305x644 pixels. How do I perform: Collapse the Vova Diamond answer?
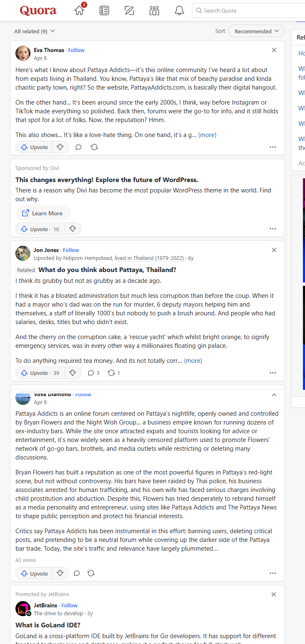[x=274, y=394]
